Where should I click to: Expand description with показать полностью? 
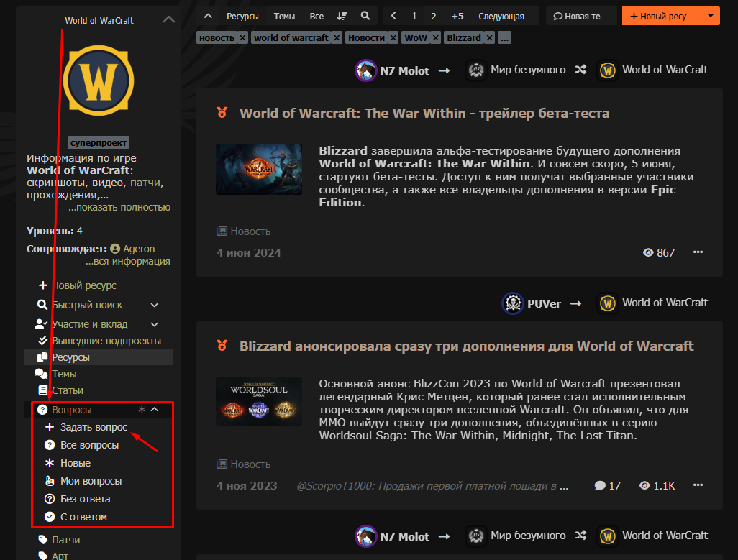click(x=119, y=207)
